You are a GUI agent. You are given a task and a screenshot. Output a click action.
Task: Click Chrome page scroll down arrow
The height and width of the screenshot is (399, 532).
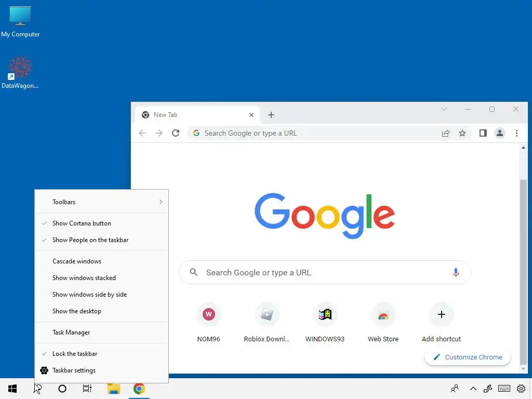coord(523,369)
